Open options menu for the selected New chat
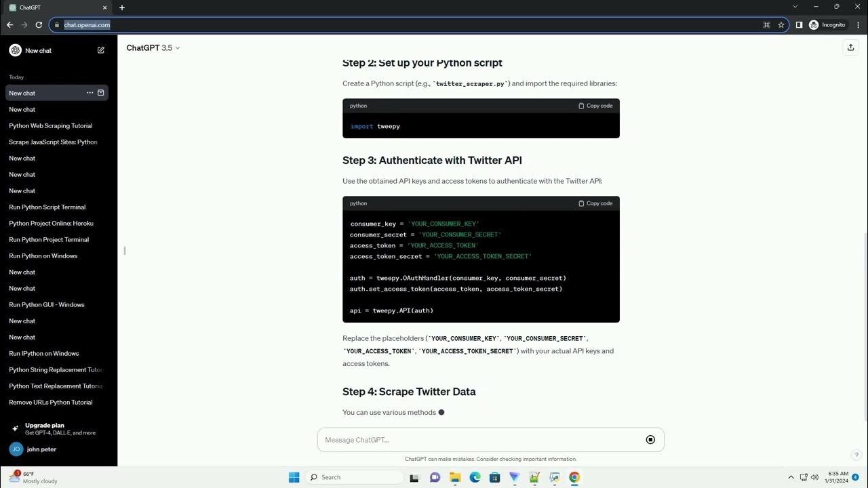Screen dimensions: 868x488 coord(90,93)
